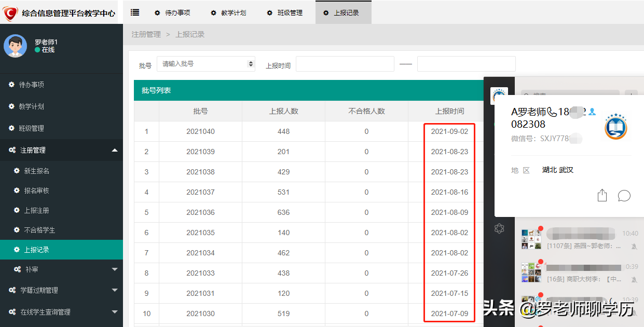Select batch number 2021035 cell

click(200, 233)
